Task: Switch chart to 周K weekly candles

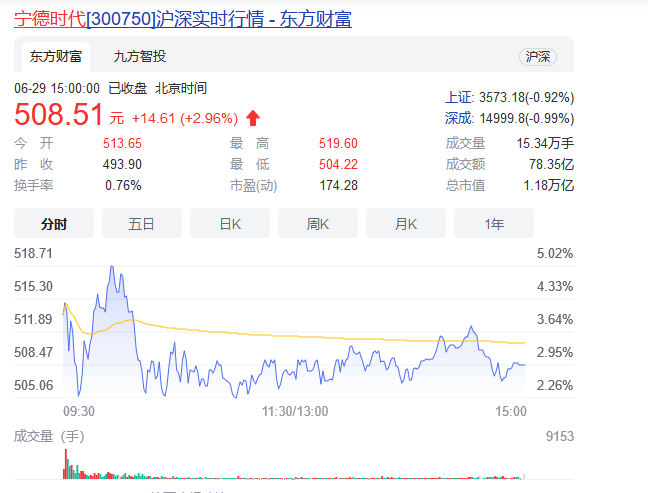Action: [x=317, y=223]
